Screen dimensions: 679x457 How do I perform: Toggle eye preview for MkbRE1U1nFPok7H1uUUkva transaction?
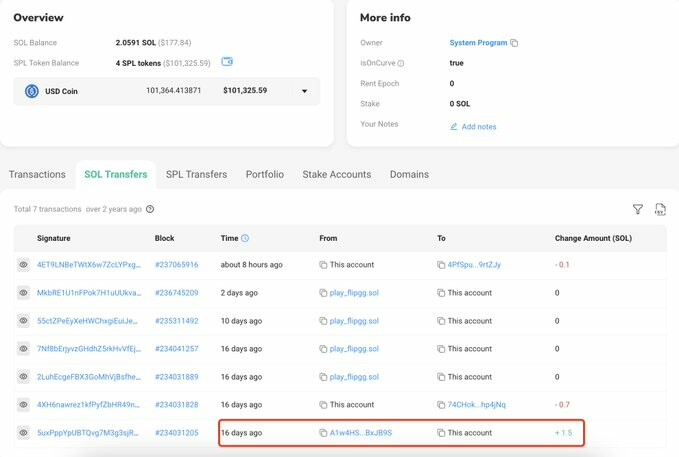click(23, 293)
